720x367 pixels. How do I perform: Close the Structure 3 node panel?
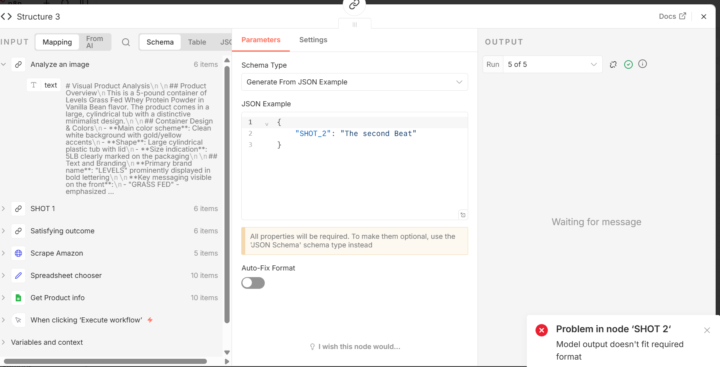[703, 17]
